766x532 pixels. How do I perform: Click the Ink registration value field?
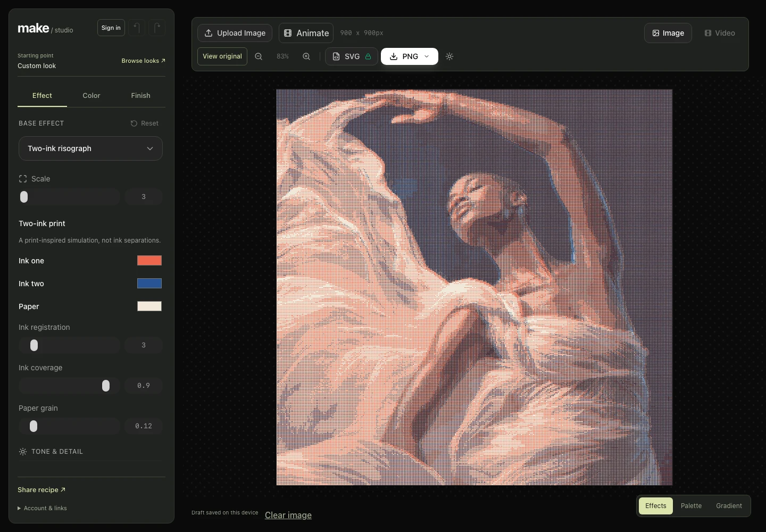(x=144, y=345)
